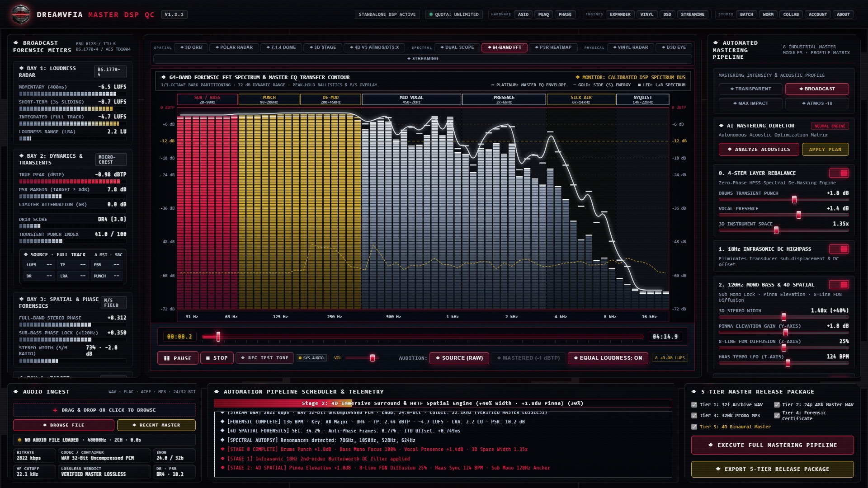Click the Standalone DSP Active status
This screenshot has height=488, width=868.
387,14
